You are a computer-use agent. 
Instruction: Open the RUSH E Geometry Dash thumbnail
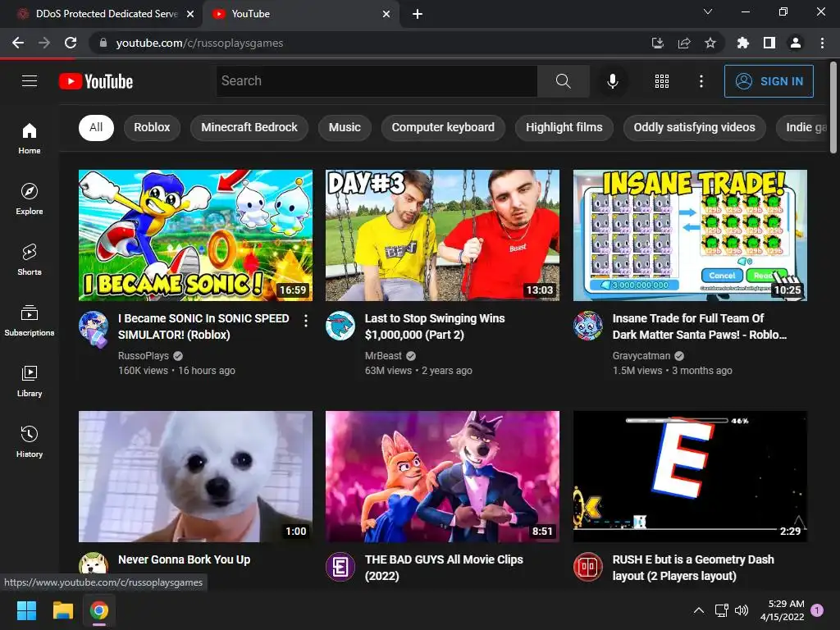tap(690, 477)
